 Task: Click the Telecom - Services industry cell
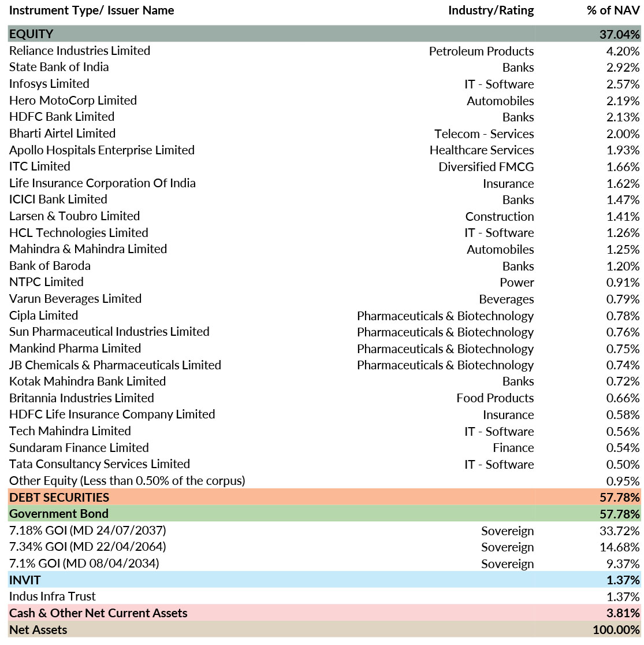484,134
